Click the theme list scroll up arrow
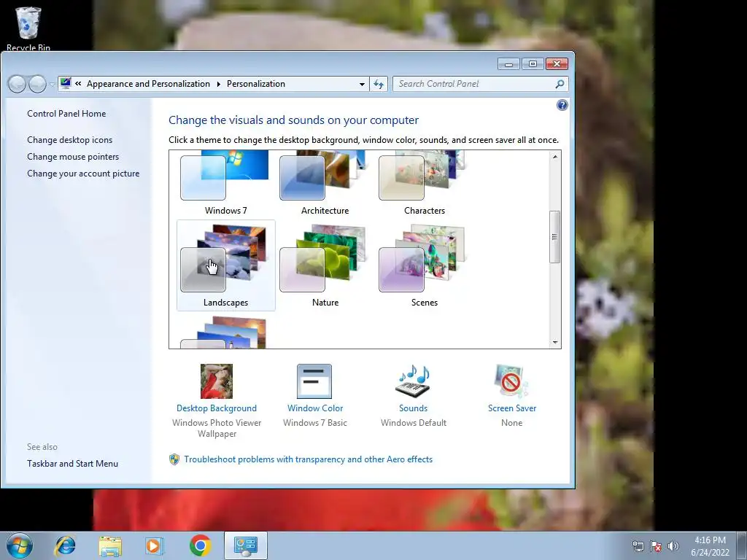 tap(555, 157)
